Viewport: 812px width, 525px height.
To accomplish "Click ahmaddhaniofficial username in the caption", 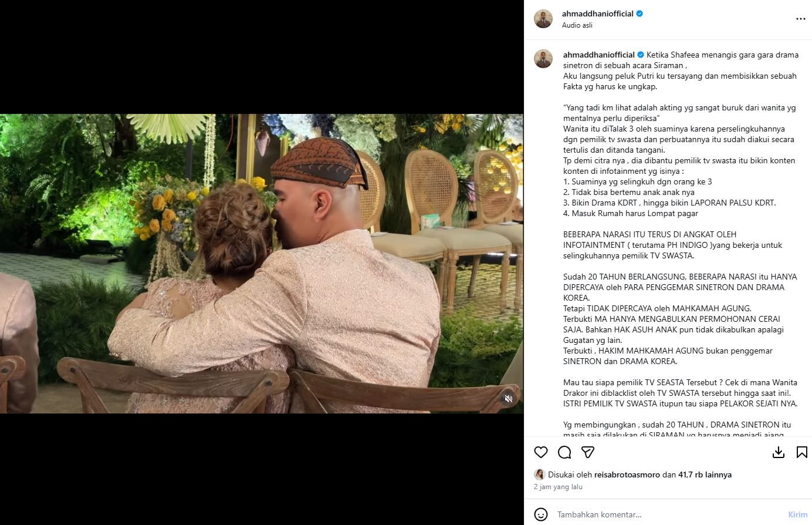I will (599, 55).
